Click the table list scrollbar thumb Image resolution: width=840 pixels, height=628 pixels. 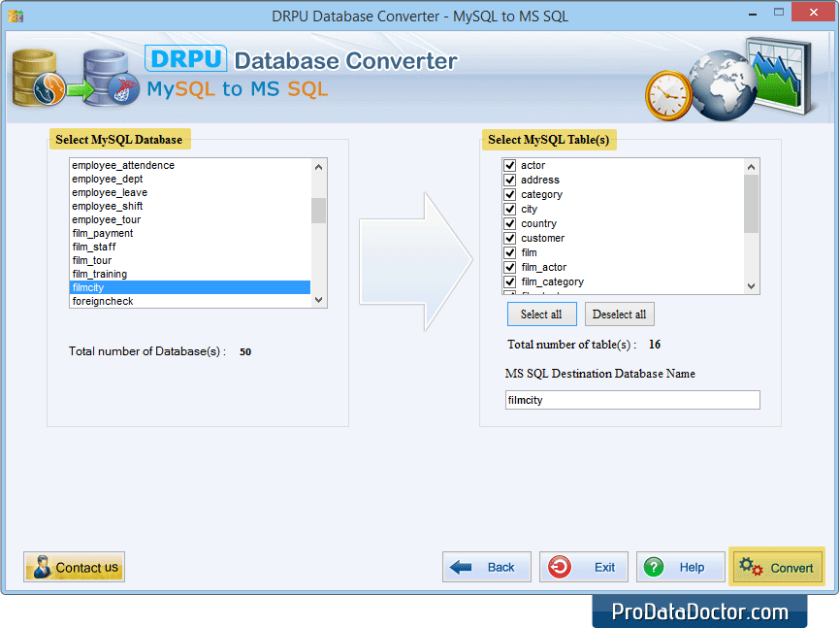click(x=751, y=204)
